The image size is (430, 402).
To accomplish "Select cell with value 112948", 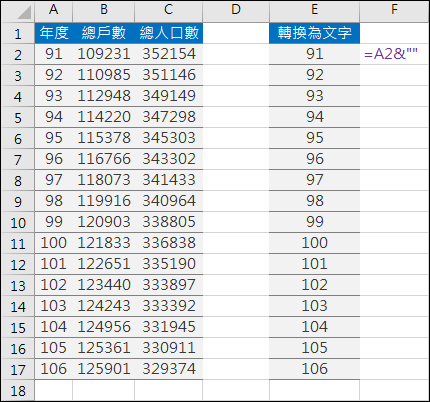I will click(x=104, y=96).
